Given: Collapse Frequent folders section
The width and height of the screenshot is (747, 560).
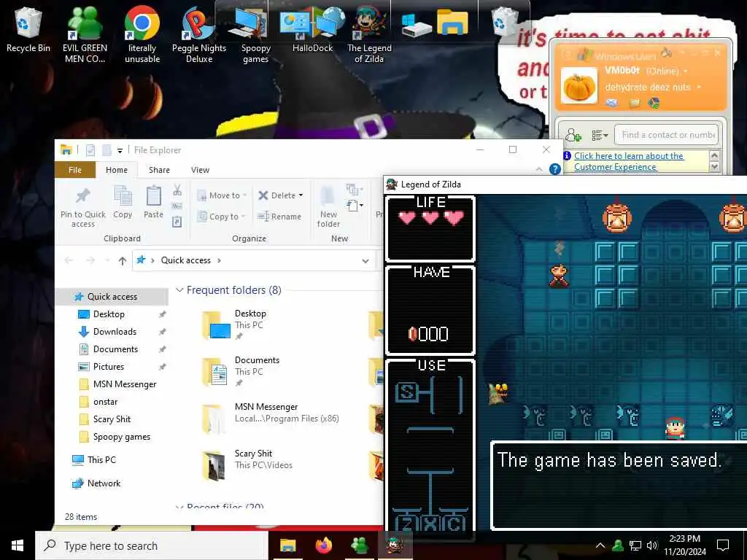Looking at the screenshot, I should [179, 290].
